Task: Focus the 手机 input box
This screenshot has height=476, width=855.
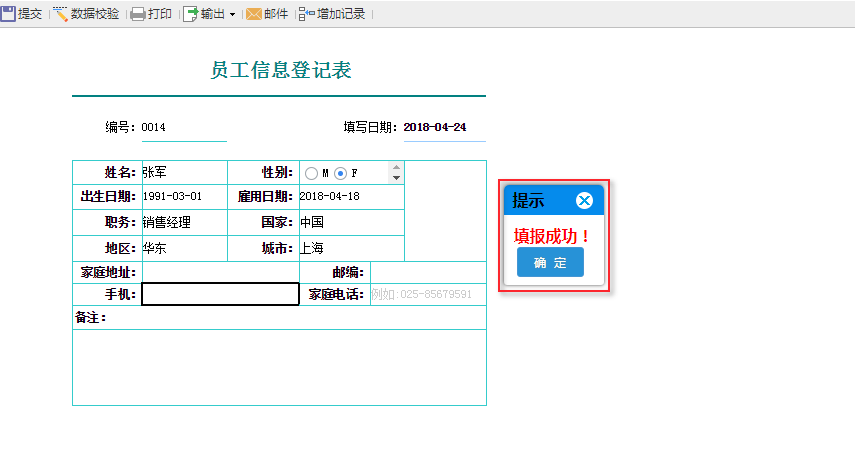Action: [220, 294]
